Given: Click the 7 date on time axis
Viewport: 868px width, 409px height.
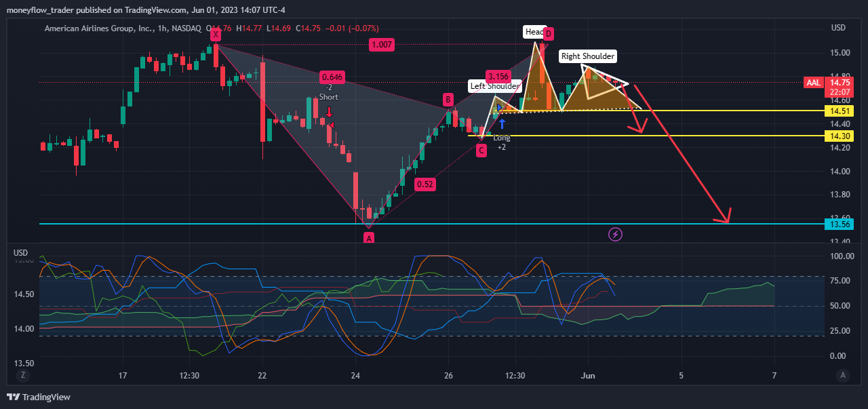Looking at the screenshot, I should pos(774,375).
